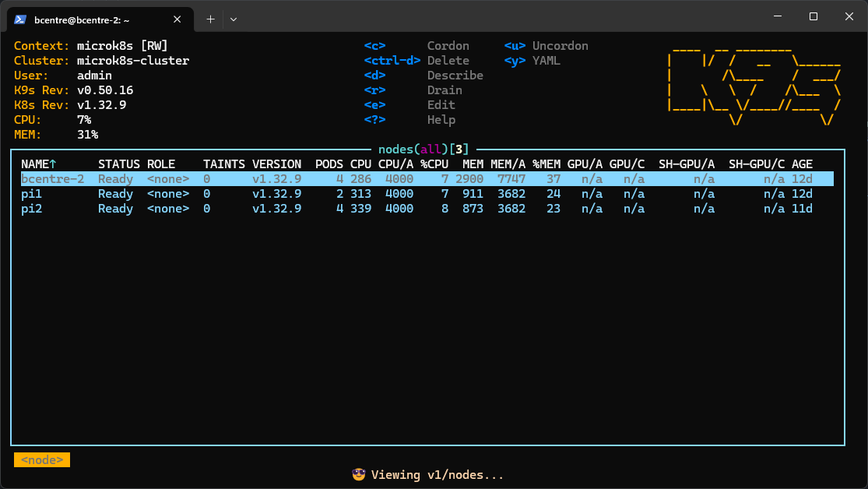Click the sunglasses emoji in the status bar

(x=359, y=474)
